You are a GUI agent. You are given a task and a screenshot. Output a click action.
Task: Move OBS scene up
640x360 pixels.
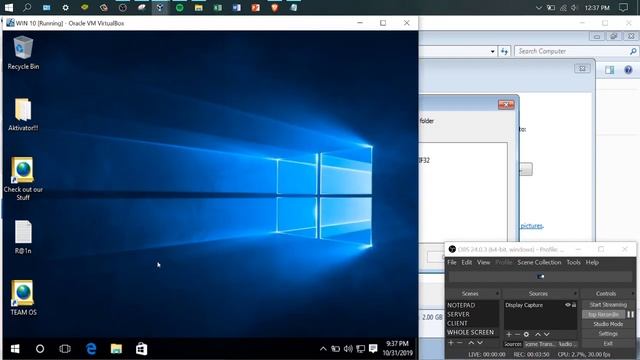point(471,343)
